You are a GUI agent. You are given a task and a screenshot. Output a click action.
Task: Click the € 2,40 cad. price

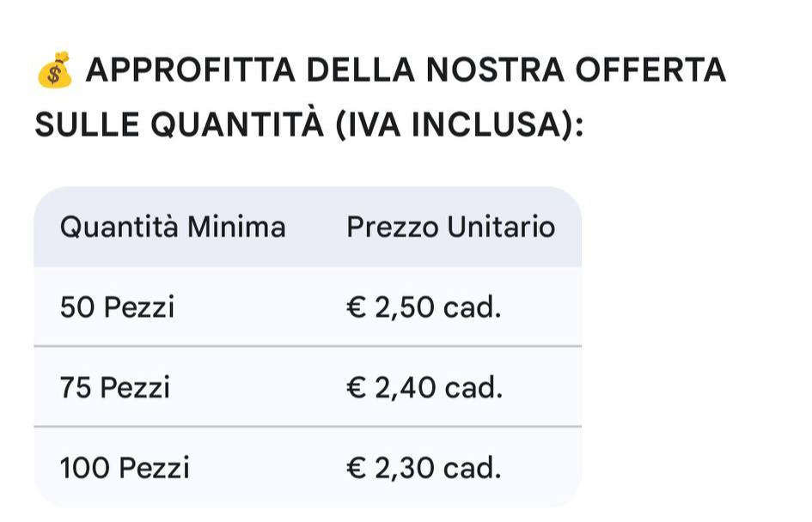[x=424, y=388]
